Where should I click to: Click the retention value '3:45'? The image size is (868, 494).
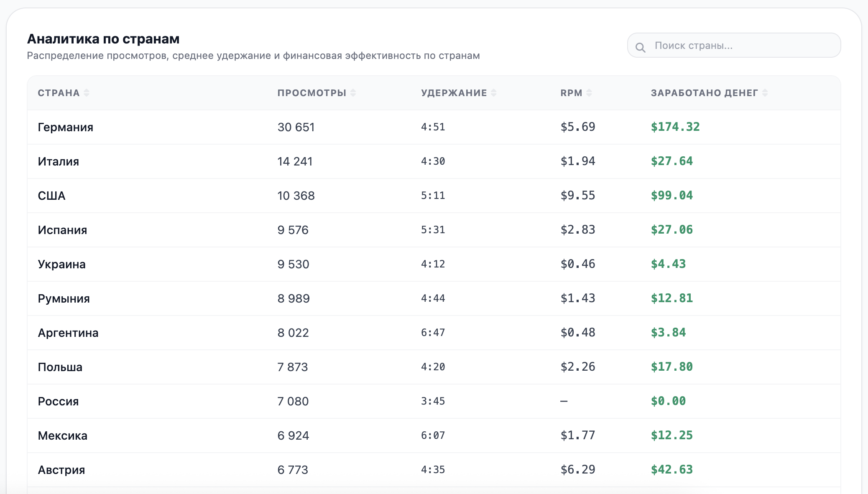433,401
